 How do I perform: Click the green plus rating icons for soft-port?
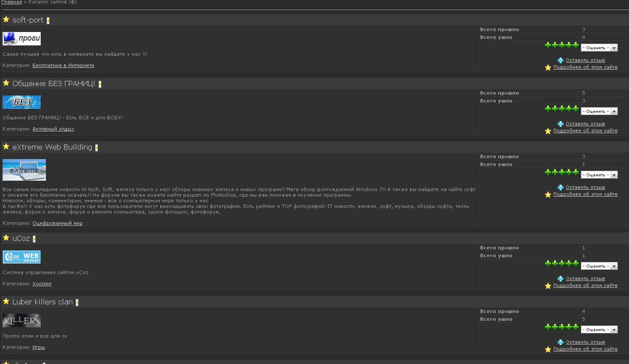point(561,45)
